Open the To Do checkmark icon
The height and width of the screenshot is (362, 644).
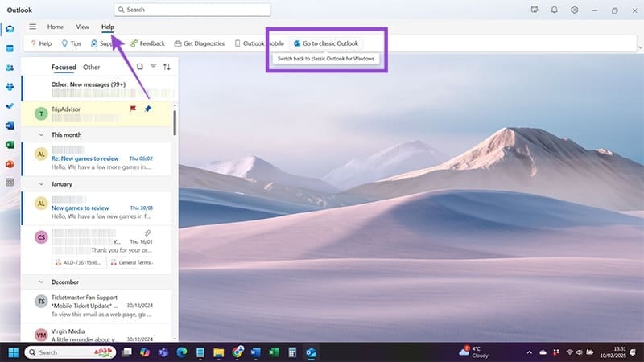coord(10,106)
